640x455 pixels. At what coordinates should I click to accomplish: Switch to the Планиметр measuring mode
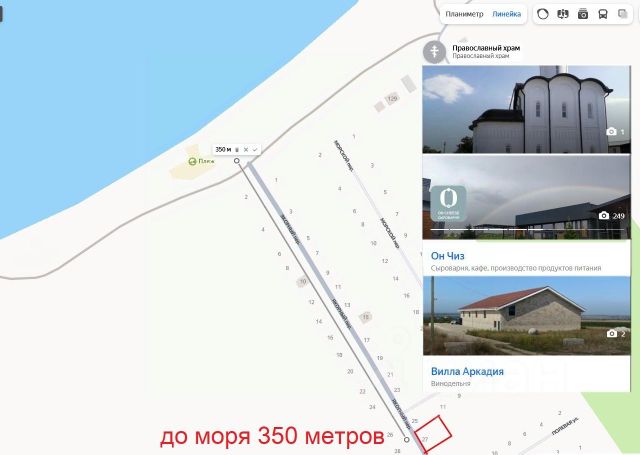[464, 14]
